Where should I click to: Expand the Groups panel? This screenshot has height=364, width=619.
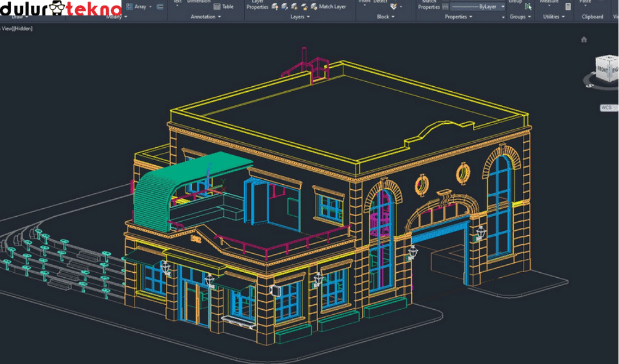pos(520,17)
